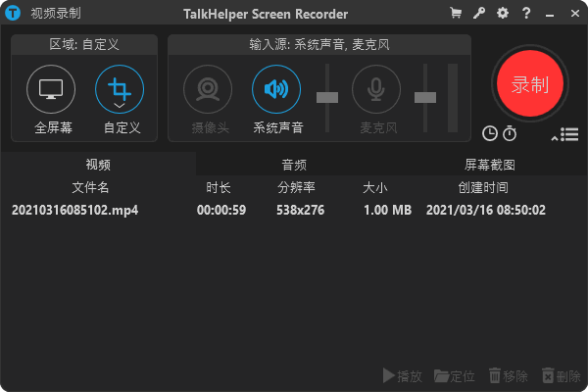Toggle the 麦克风 microphone input
This screenshot has width=588, height=392.
pos(376,90)
